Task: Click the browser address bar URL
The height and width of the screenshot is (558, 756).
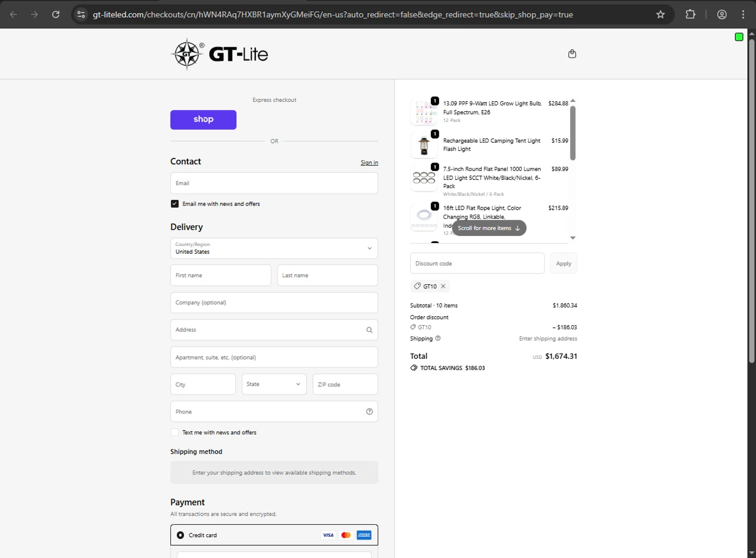Action: [x=333, y=15]
